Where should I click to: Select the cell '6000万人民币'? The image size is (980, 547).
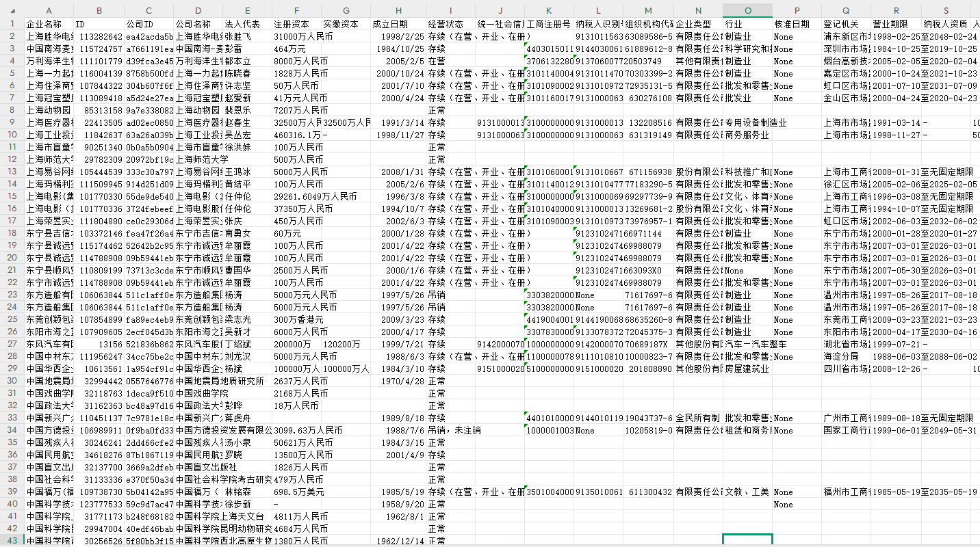(x=296, y=332)
